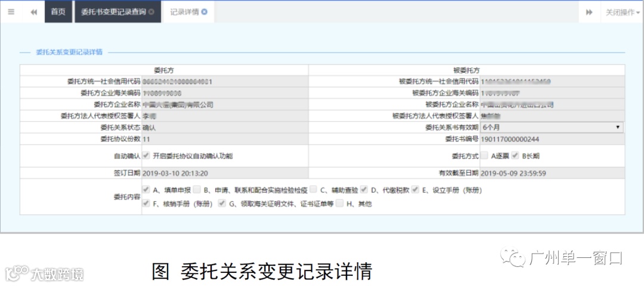Click the 委托协议份数 value 11
This screenshot has width=644, height=286.
[146, 139]
